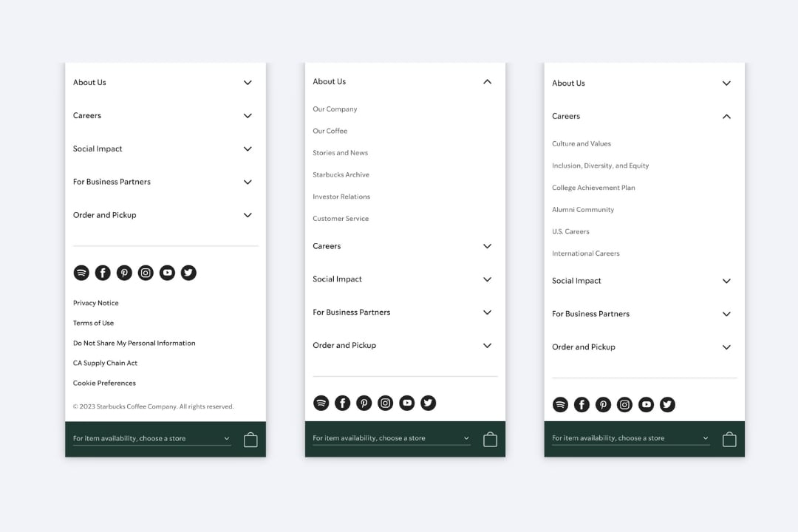This screenshot has height=532, width=798.
Task: Open International Careers
Action: coord(586,253)
